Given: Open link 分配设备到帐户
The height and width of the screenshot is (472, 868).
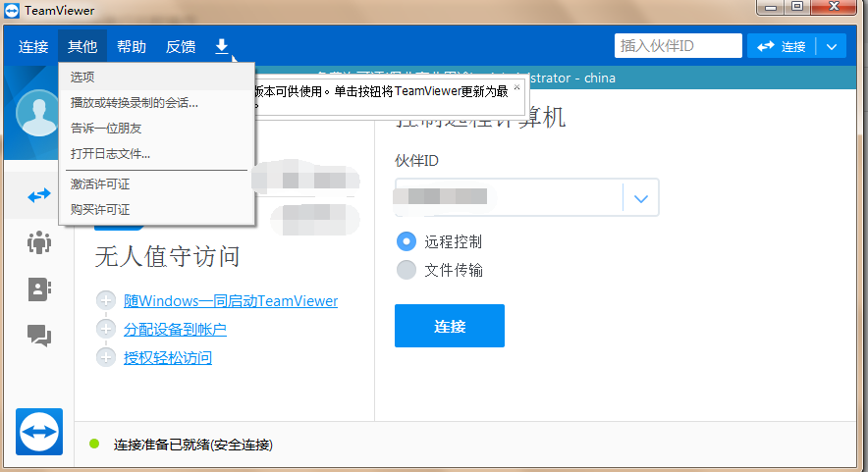Looking at the screenshot, I should coord(175,330).
